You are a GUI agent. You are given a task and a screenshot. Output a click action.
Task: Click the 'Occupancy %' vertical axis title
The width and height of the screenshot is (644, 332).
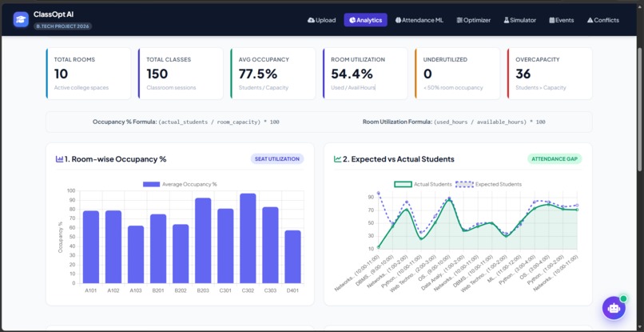coord(61,237)
